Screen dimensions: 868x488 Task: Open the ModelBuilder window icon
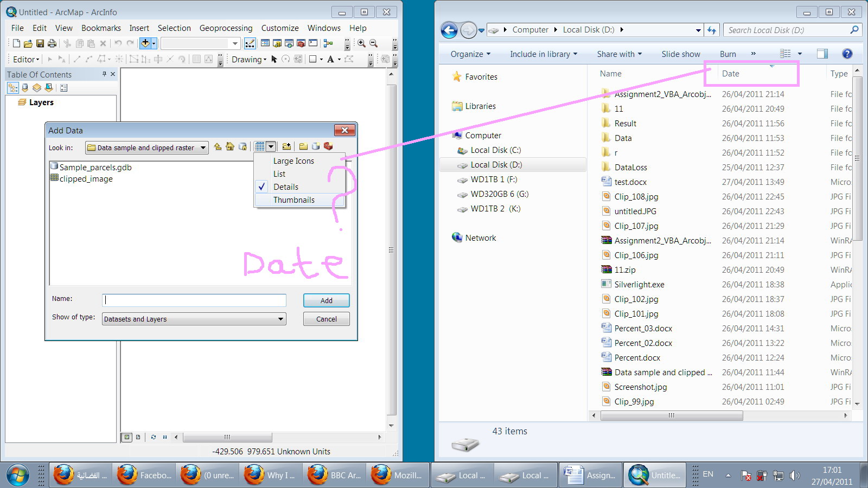[328, 43]
